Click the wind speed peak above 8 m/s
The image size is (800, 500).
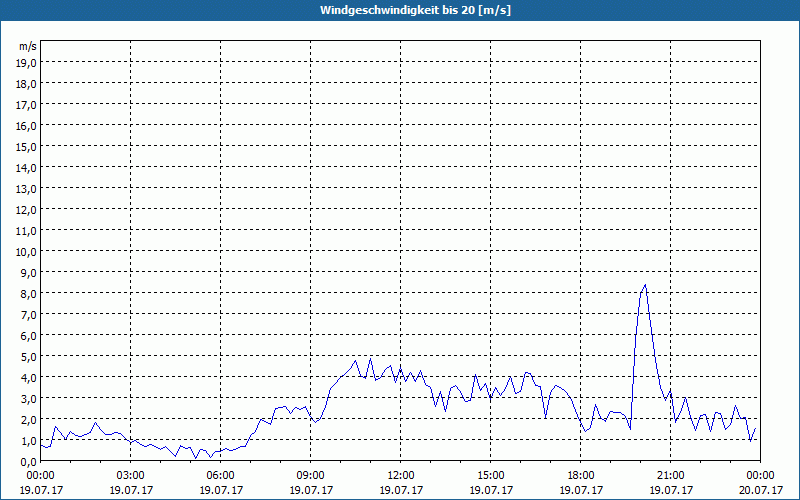click(645, 285)
